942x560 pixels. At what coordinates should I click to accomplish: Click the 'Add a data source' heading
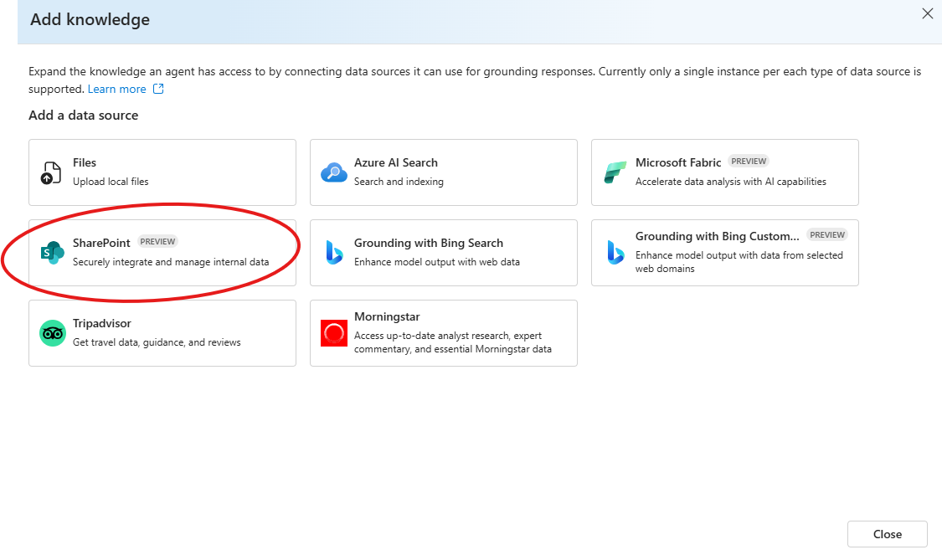pyautogui.click(x=84, y=116)
